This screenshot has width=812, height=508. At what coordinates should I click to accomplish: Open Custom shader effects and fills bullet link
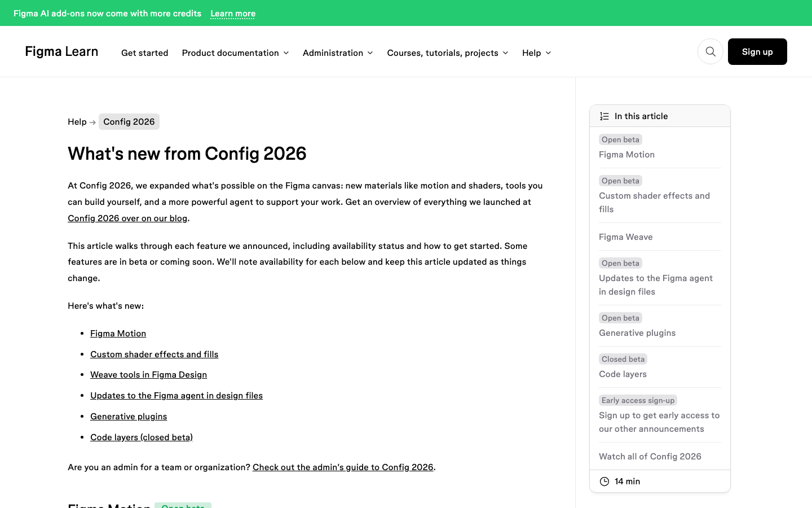click(154, 354)
